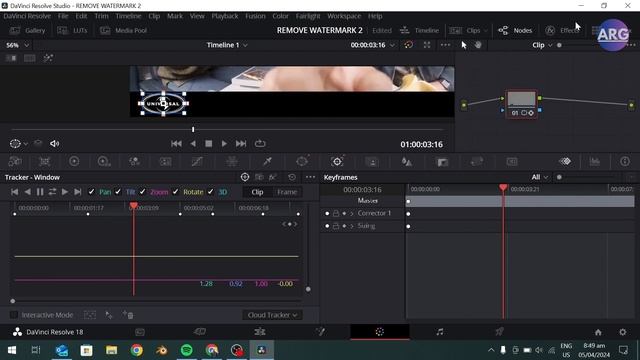Lock the Sizing track

tap(336, 226)
